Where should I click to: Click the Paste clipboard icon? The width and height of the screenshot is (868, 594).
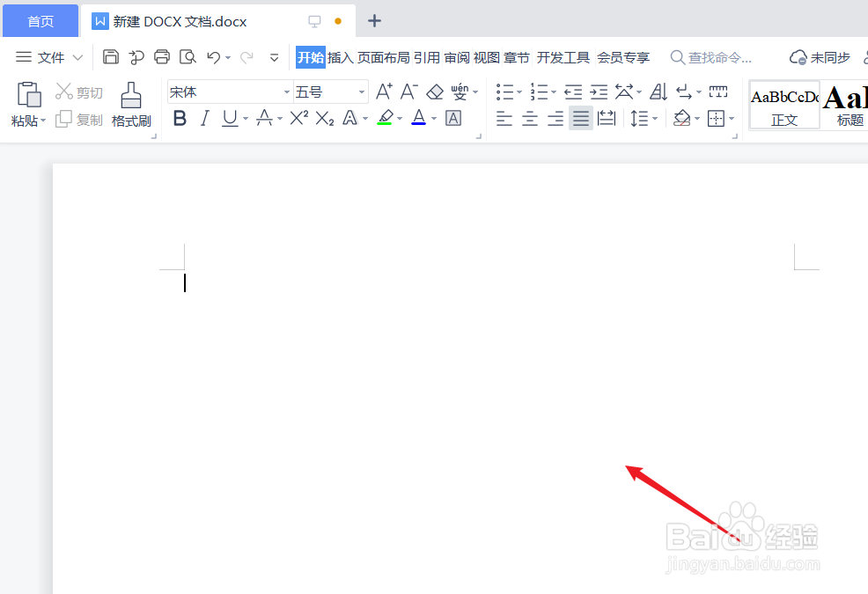click(x=29, y=94)
